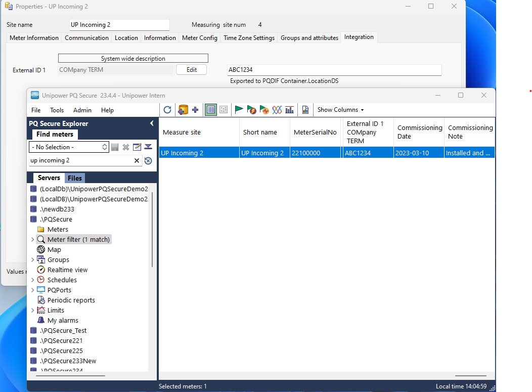The height and width of the screenshot is (392, 532).
Task: Sort by the Measure site column header
Action: 199,133
